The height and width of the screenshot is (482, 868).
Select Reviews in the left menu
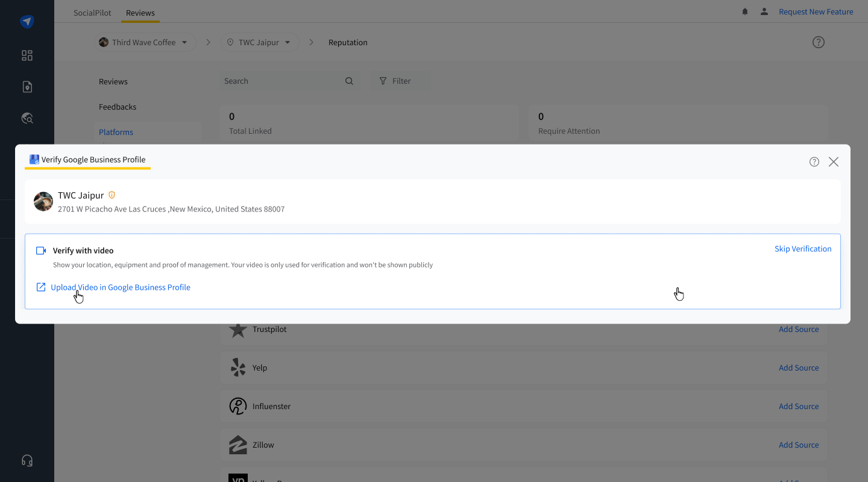tap(113, 81)
